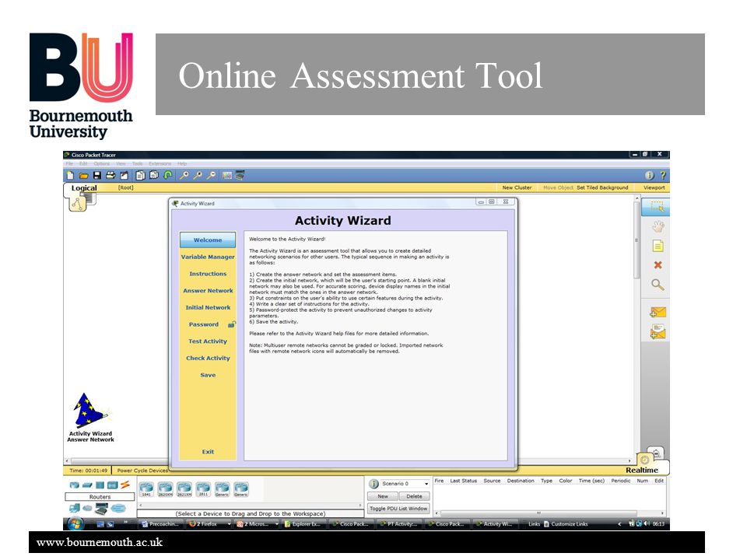Screen dimensions: 747x560
Task: Click the Copy toolbar icon
Action: click(140, 176)
